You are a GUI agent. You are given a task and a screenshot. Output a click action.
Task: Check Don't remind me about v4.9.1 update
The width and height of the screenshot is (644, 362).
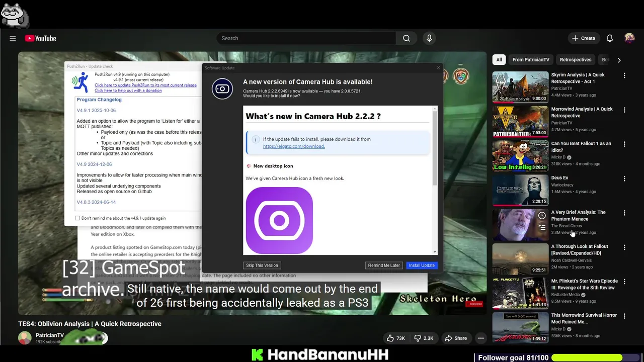77,218
